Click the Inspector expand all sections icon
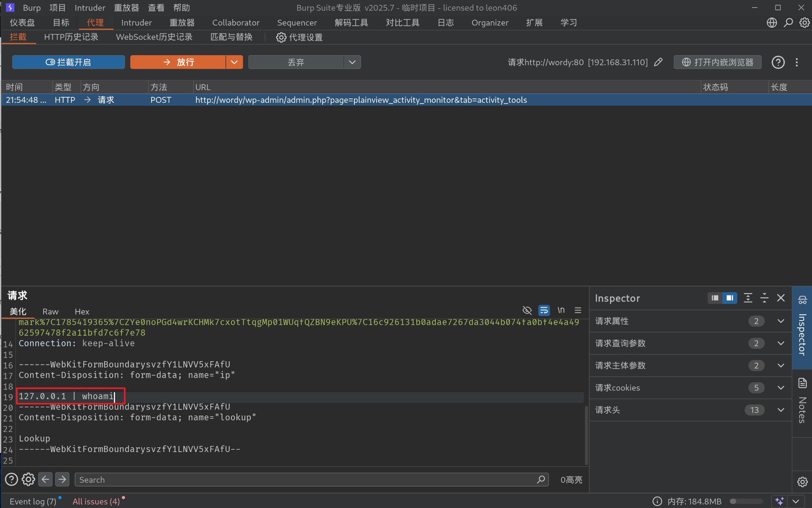Image resolution: width=812 pixels, height=508 pixels. pos(748,298)
